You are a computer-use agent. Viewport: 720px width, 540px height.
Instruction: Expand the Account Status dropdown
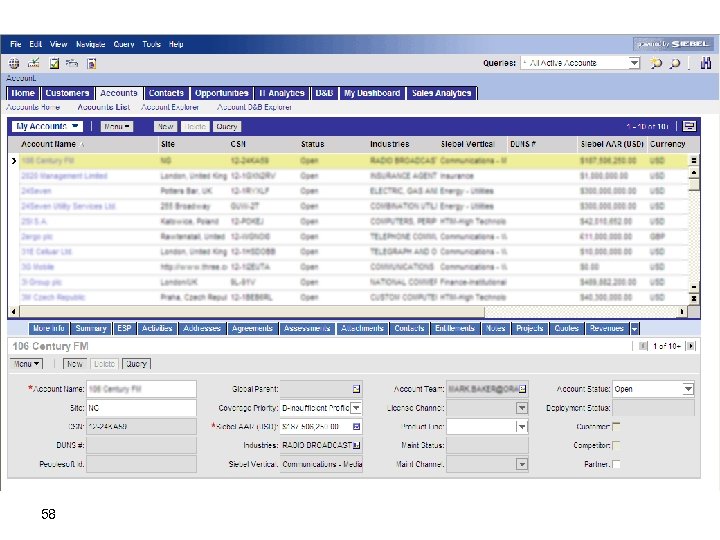688,389
